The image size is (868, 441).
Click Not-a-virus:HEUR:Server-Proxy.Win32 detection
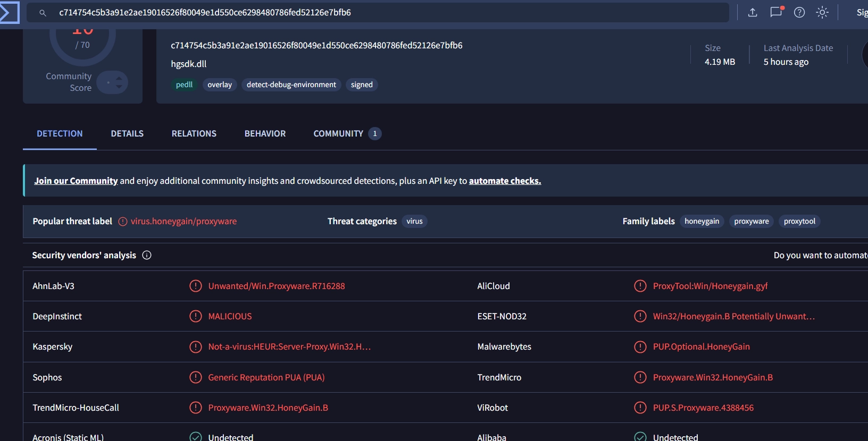pos(289,347)
